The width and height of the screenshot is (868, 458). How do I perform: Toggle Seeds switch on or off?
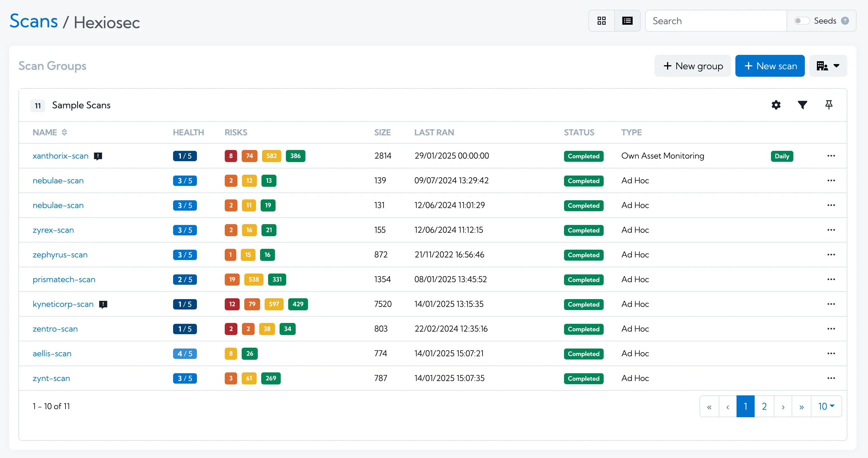pos(801,21)
